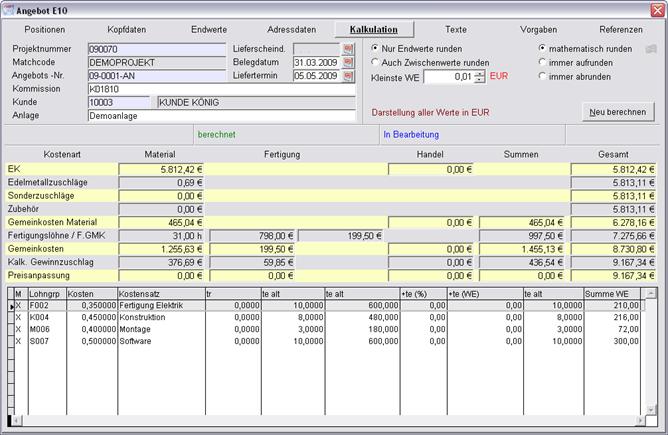Open the Endwerte tab

pos(209,30)
